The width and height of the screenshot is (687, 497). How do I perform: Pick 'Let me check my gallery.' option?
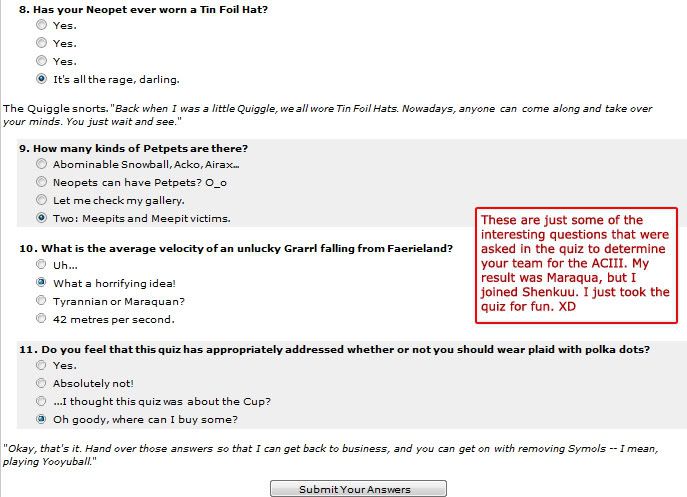(41, 200)
